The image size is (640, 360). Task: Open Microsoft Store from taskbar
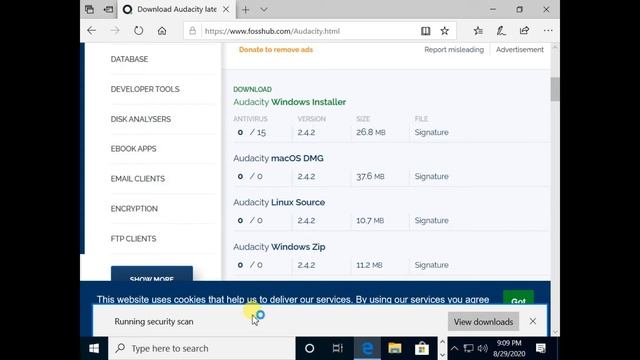(422, 348)
